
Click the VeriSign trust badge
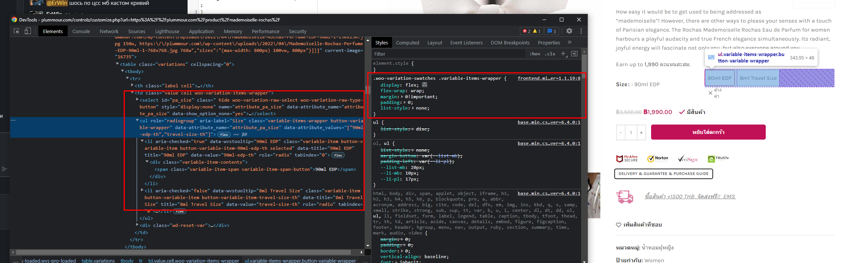688,159
